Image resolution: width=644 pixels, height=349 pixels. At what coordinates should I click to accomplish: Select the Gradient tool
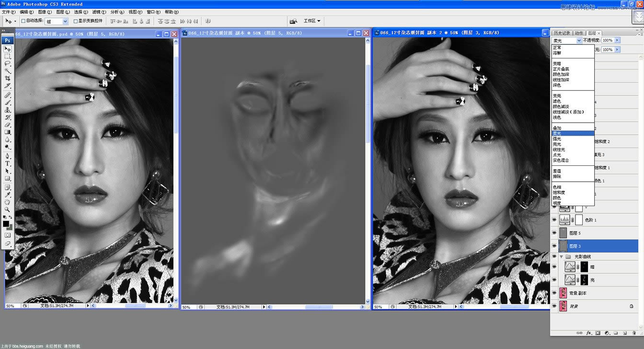tap(8, 131)
